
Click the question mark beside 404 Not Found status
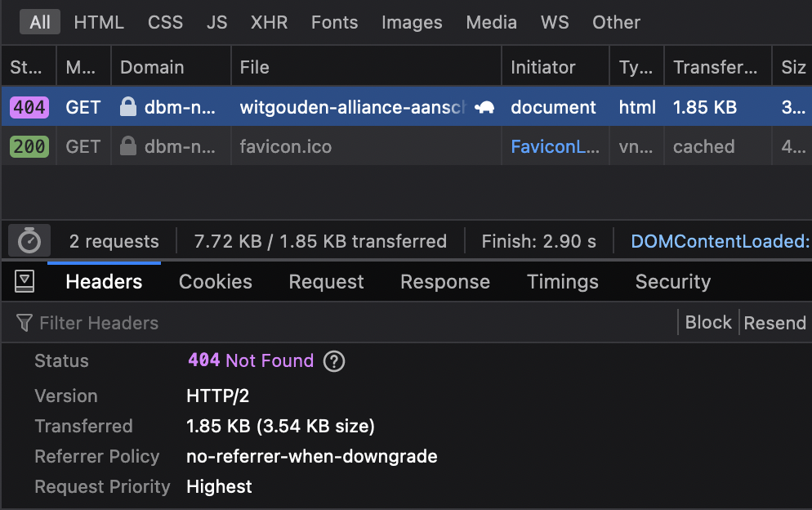(x=333, y=360)
